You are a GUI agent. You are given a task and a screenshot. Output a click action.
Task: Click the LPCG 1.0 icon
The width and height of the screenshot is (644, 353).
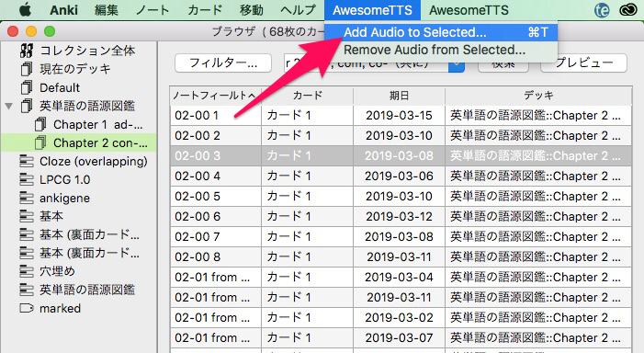pos(27,179)
